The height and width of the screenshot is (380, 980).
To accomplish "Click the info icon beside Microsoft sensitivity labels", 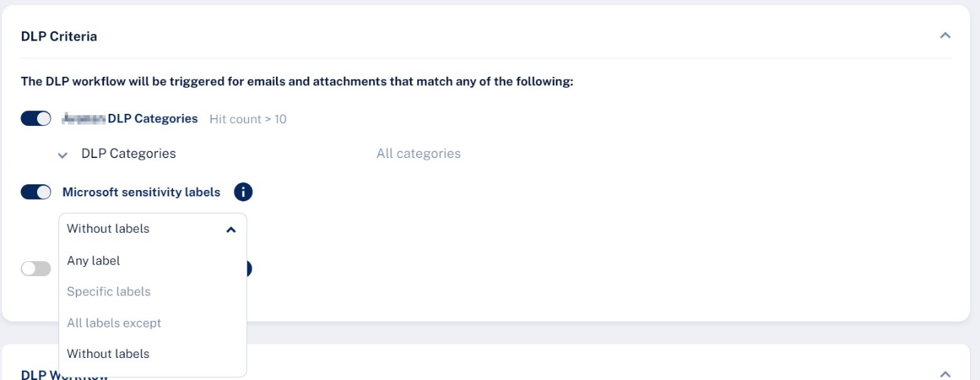I will pyautogui.click(x=243, y=192).
